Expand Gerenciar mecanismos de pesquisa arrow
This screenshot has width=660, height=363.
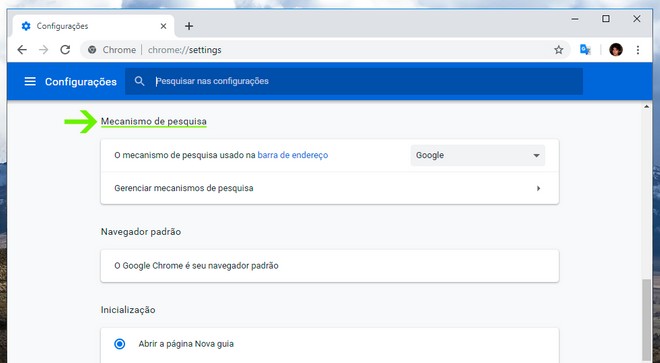[x=538, y=188]
